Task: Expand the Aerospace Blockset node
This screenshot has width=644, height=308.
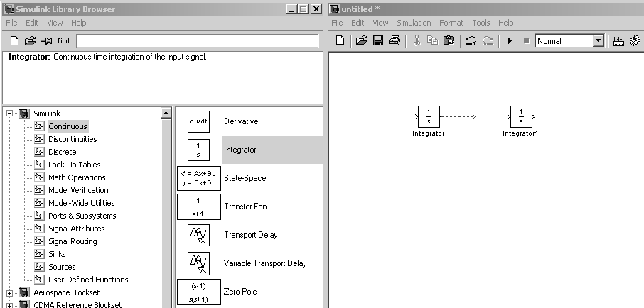Action: tap(10, 292)
